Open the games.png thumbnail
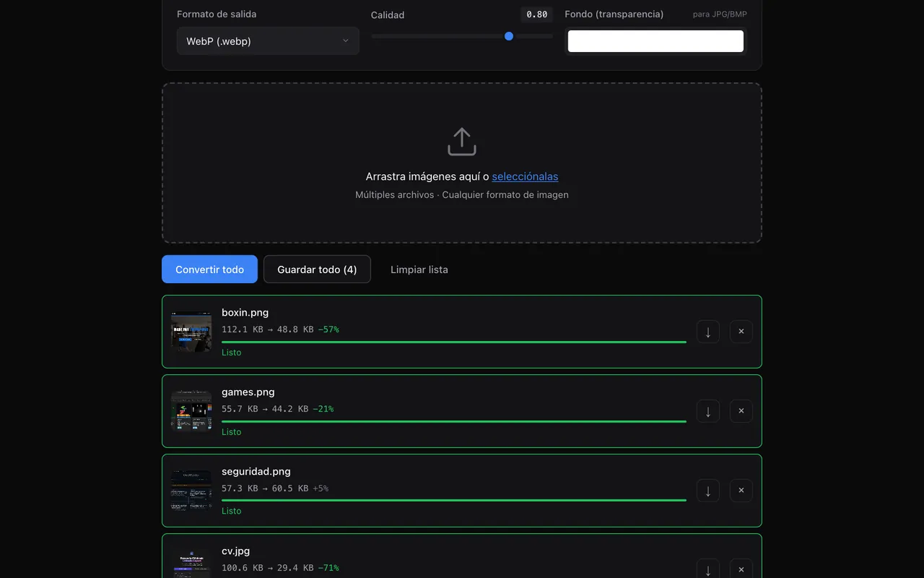This screenshot has height=578, width=924. coord(191,411)
